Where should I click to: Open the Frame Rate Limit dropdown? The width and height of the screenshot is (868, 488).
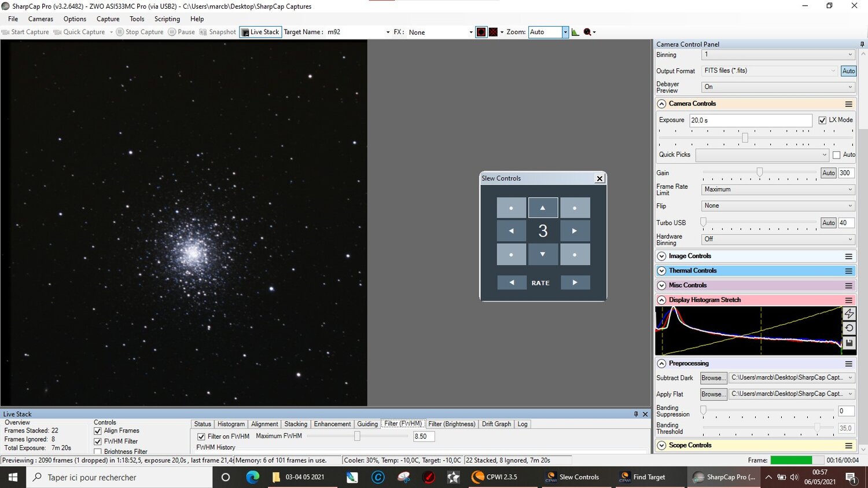(778, 189)
